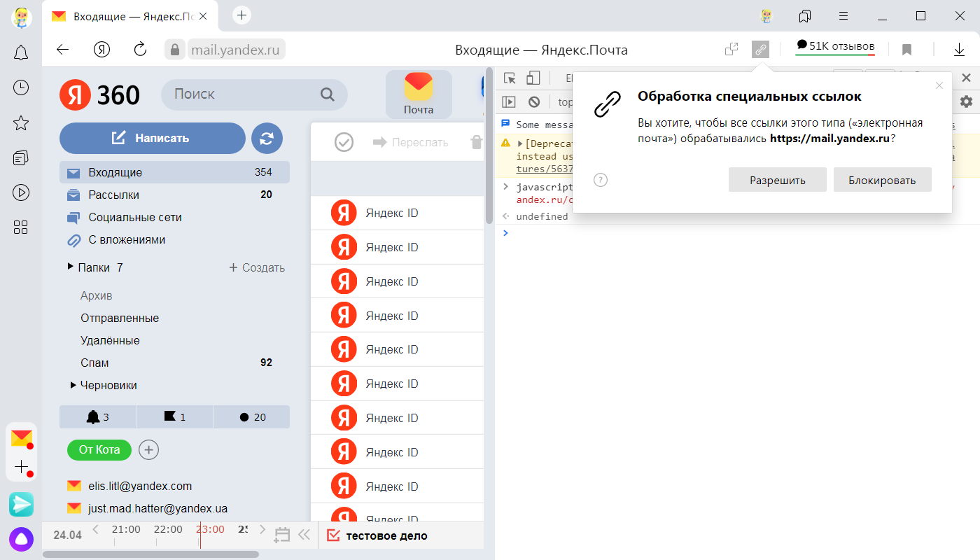
Task: Click Переслать forward button
Action: pyautogui.click(x=410, y=142)
